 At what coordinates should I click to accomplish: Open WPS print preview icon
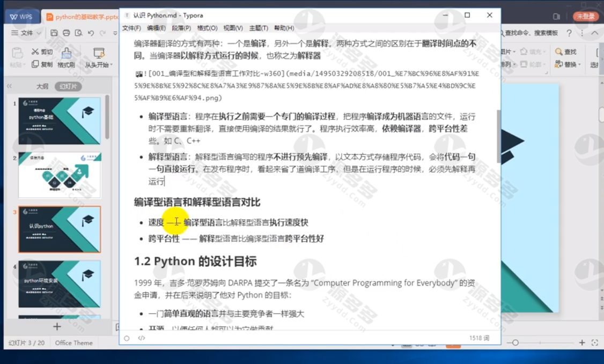pyautogui.click(x=78, y=33)
